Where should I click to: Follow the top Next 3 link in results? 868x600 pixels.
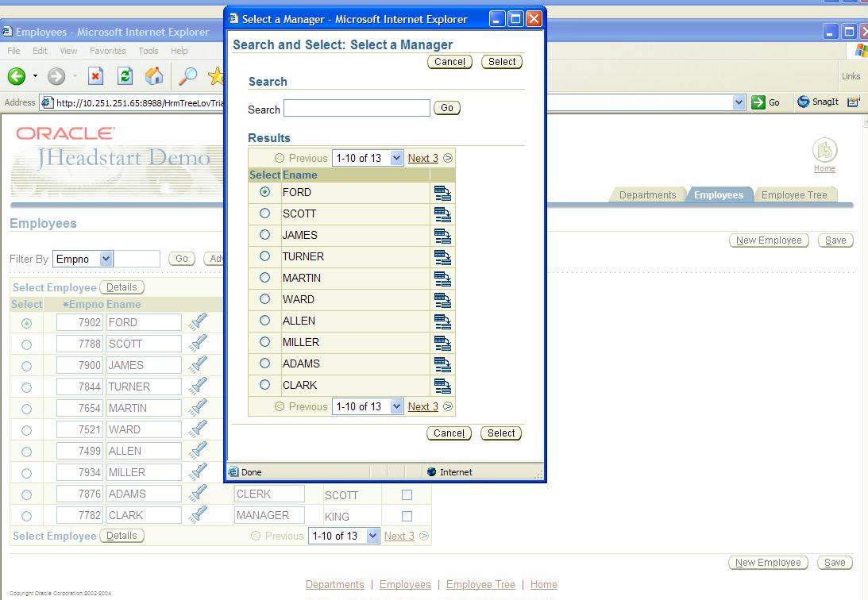[422, 158]
